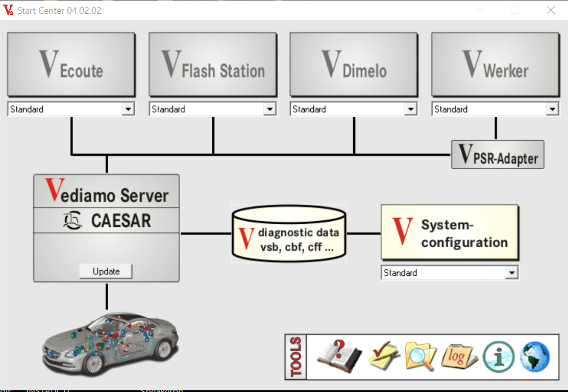Click the Vediamo logo in title bar
This screenshot has height=392, width=568.
[x=8, y=10]
